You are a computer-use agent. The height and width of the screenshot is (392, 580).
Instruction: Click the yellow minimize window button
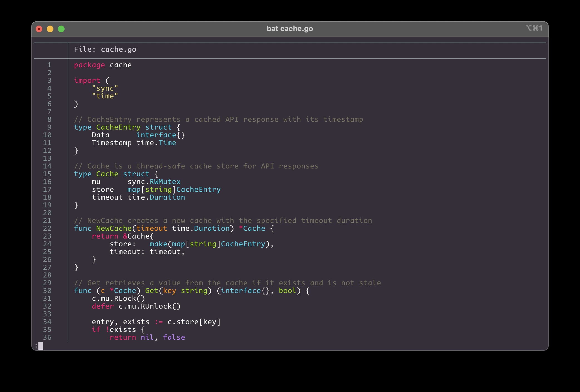point(50,29)
